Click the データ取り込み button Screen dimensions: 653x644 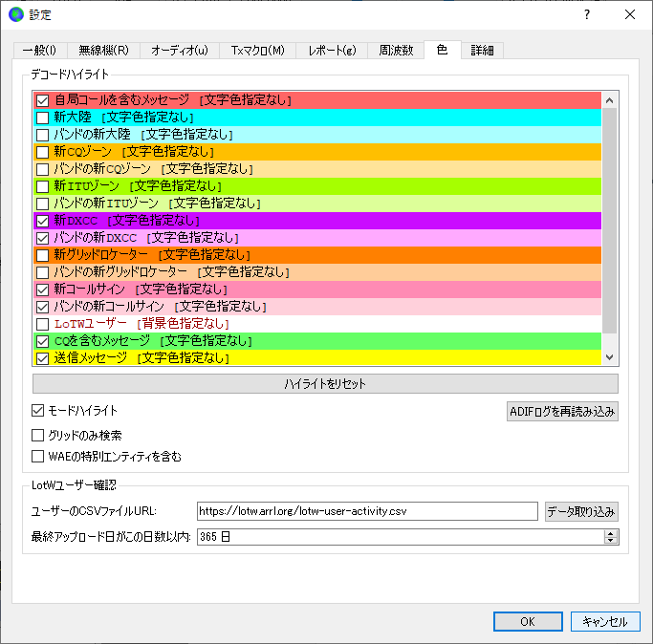pyautogui.click(x=581, y=511)
